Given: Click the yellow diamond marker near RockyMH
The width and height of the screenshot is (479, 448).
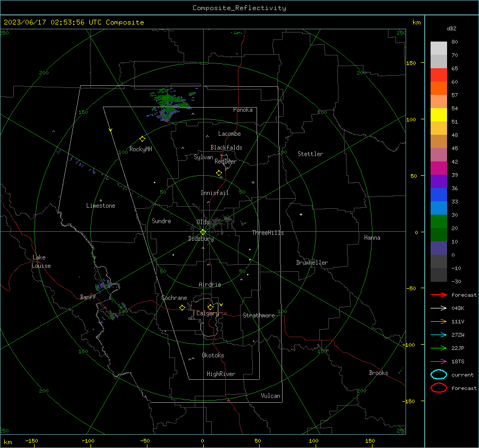Looking at the screenshot, I should point(142,139).
